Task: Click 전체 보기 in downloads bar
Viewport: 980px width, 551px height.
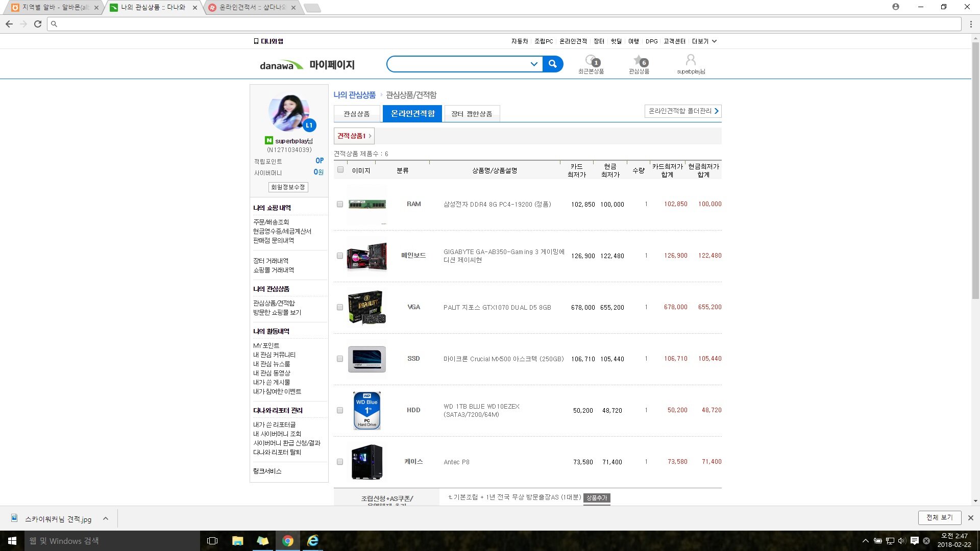Action: pyautogui.click(x=940, y=518)
